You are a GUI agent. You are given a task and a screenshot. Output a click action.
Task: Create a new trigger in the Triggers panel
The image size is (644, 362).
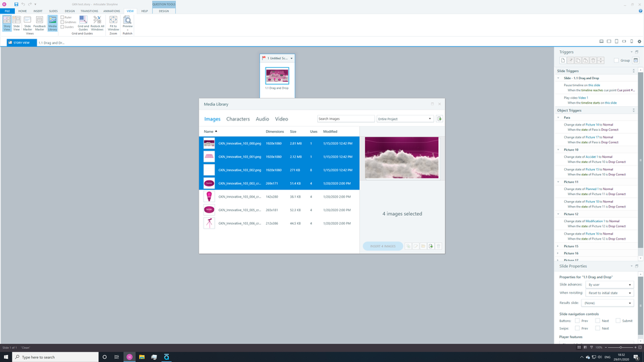563,61
